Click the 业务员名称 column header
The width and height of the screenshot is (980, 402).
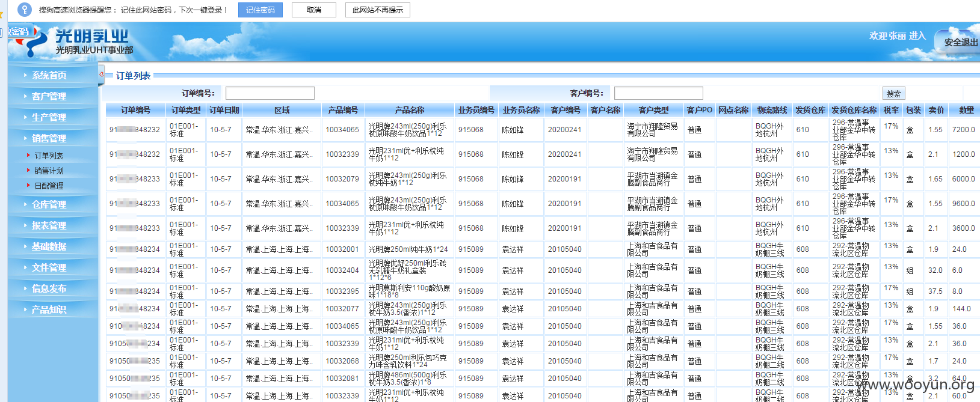tap(521, 110)
